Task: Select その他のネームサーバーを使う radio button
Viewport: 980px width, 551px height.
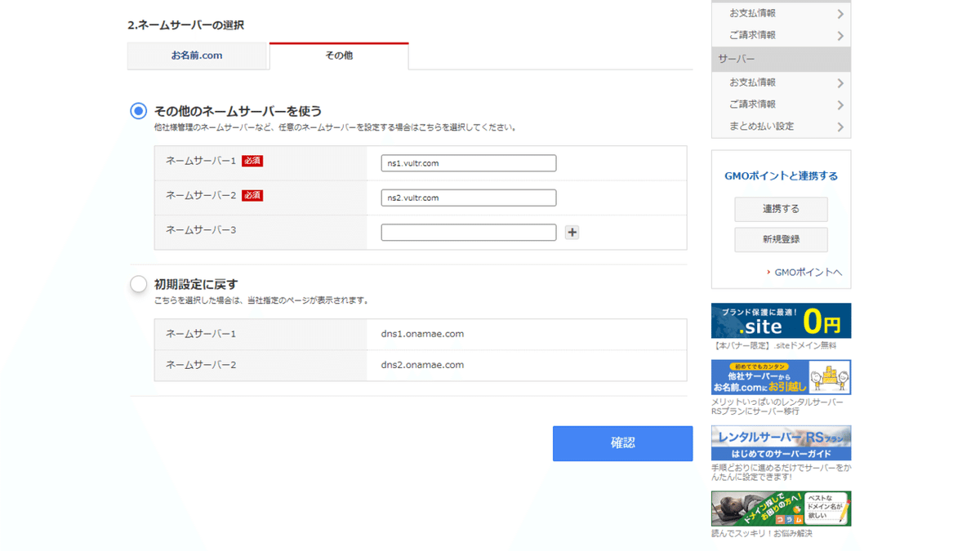Action: click(x=139, y=111)
